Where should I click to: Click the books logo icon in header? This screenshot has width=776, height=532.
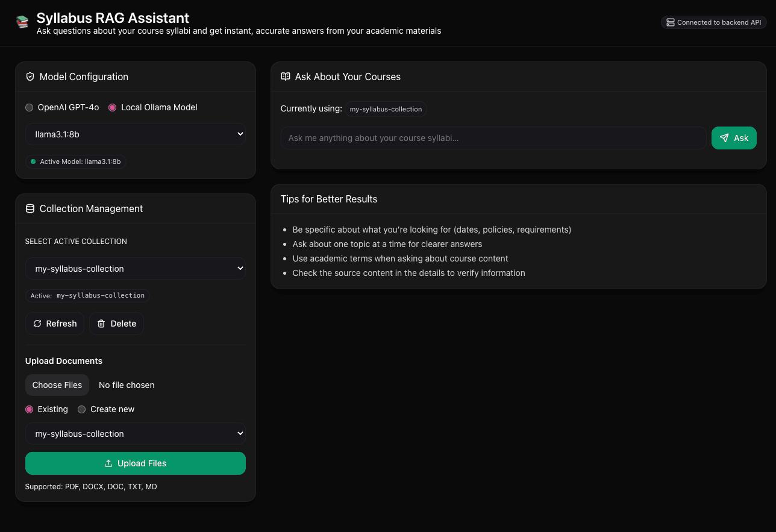[x=22, y=22]
